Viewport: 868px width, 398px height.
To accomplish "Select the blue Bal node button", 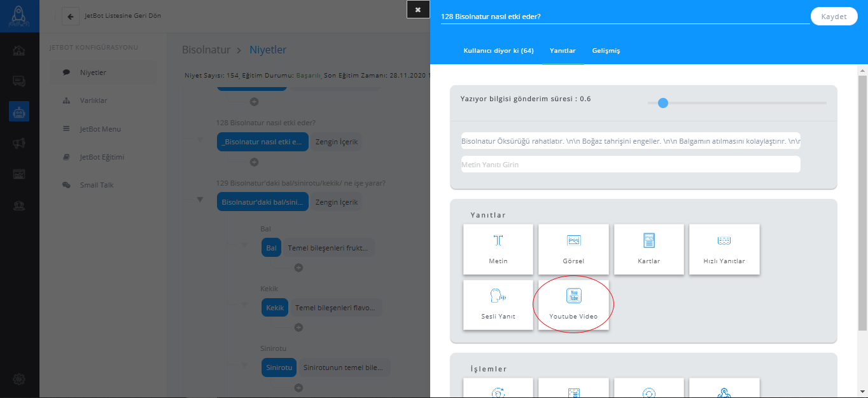I will (271, 248).
